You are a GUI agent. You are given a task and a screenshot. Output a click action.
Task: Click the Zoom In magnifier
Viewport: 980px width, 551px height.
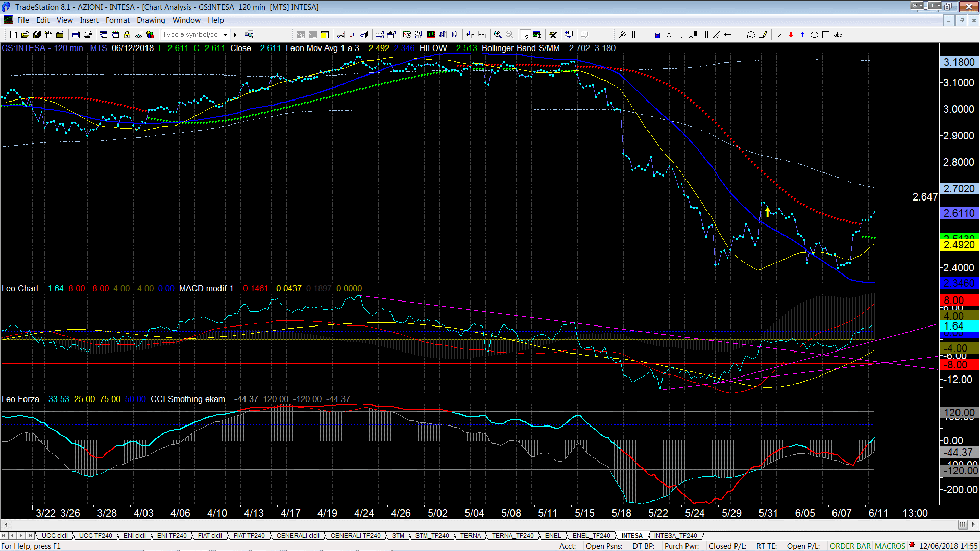498,35
